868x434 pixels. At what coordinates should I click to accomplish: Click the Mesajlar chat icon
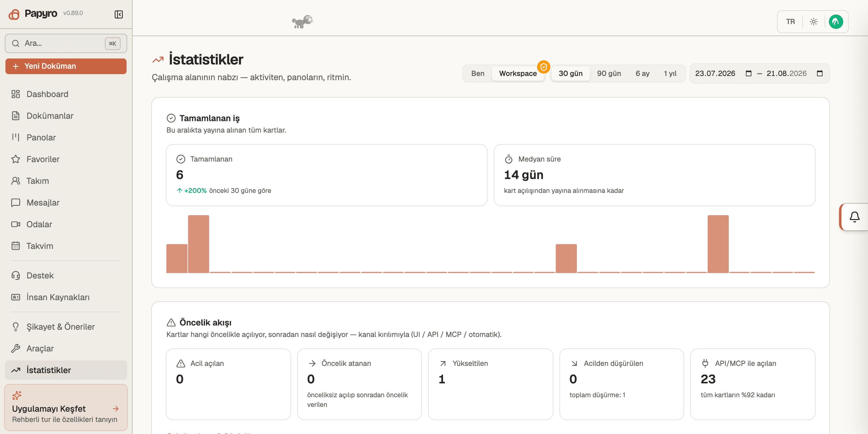[15, 203]
